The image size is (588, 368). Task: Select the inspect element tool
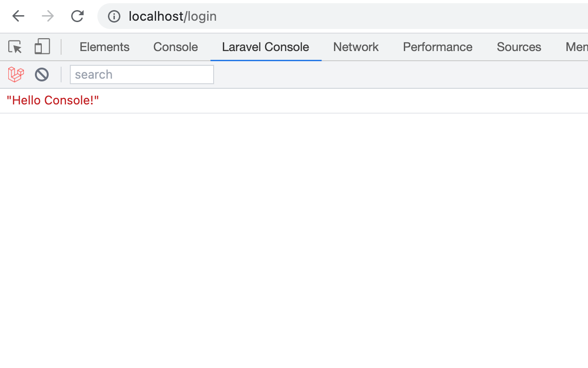click(x=14, y=46)
